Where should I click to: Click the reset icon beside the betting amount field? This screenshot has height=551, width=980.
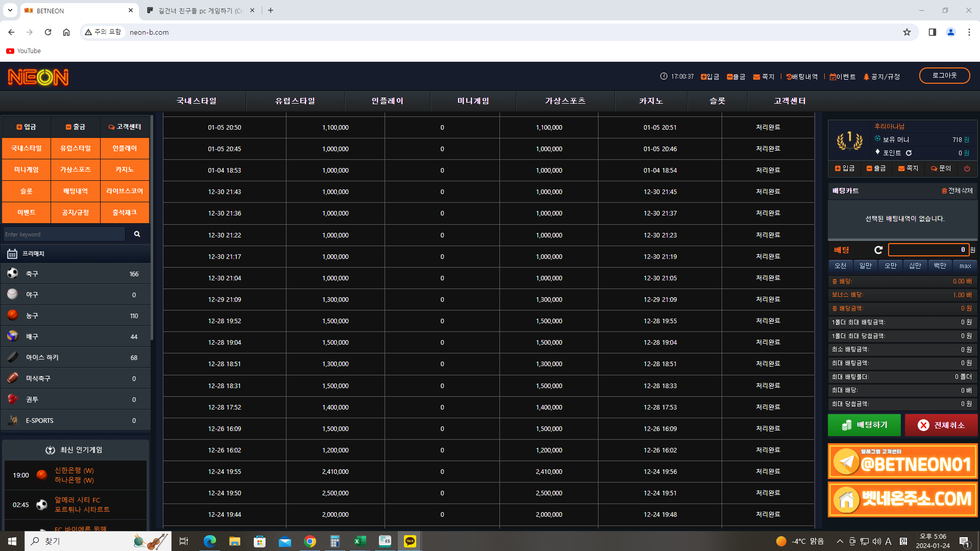click(x=878, y=250)
